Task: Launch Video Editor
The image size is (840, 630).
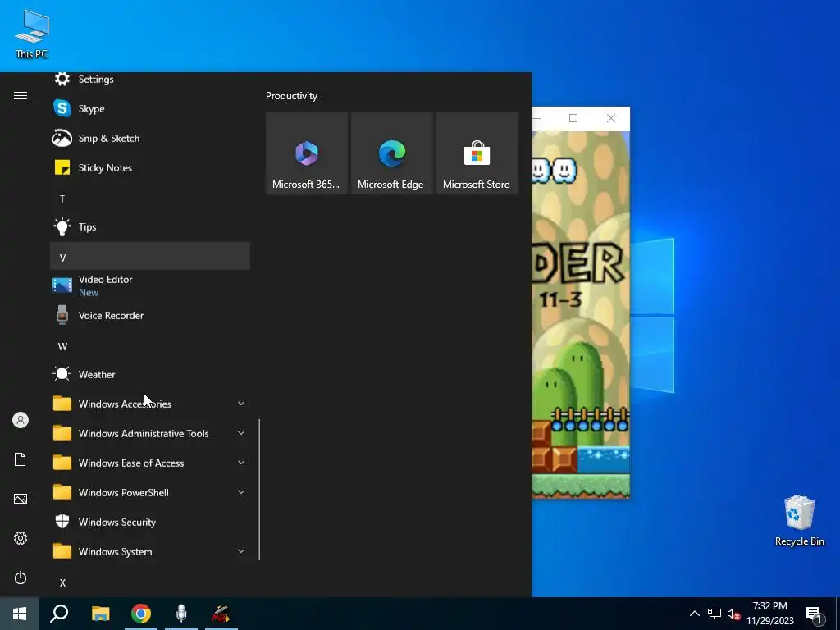Action: (x=150, y=285)
